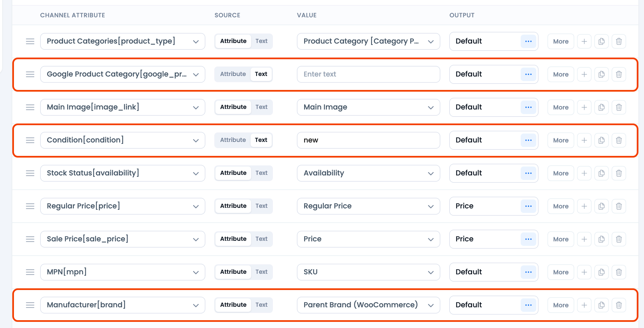The width and height of the screenshot is (644, 328).
Task: Add a row after Manufacturer using the plus icon
Action: [x=584, y=305]
